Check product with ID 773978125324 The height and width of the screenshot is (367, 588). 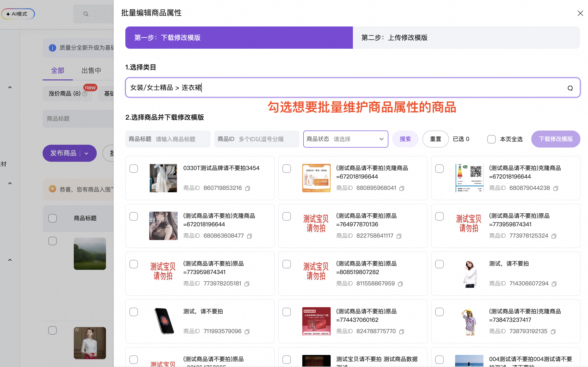(x=439, y=216)
